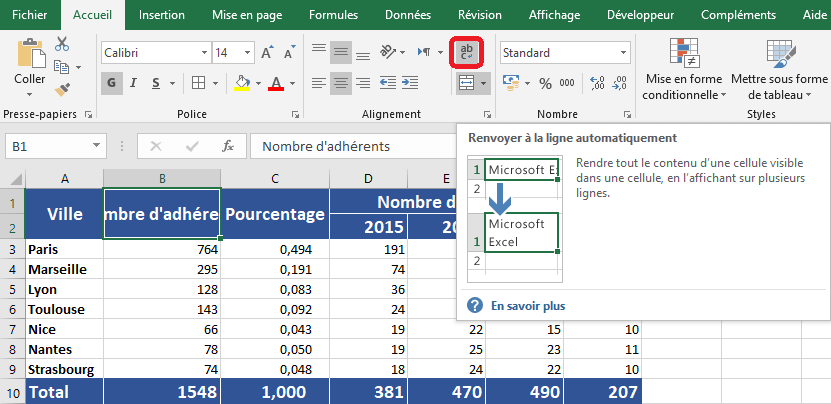Toggle center horizontal alignment
This screenshot has width=831, height=404.
pyautogui.click(x=342, y=83)
